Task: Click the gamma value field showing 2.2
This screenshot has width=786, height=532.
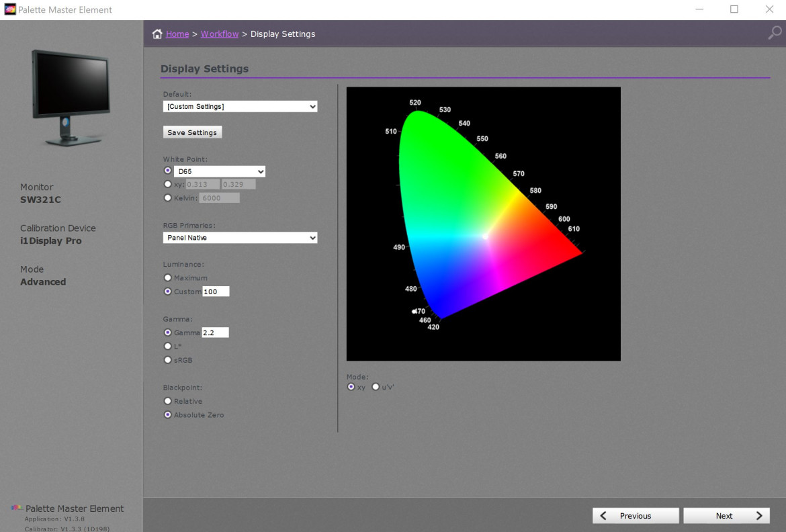Action: point(215,332)
